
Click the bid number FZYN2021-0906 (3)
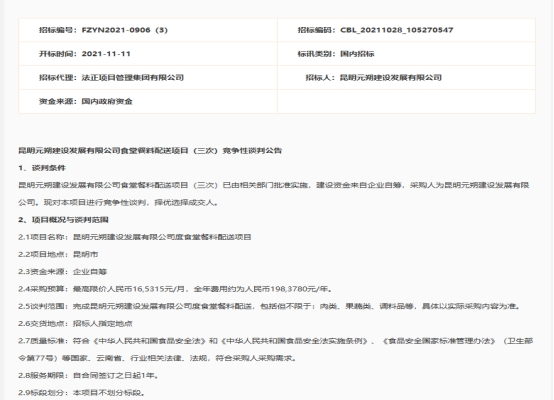pos(124,30)
